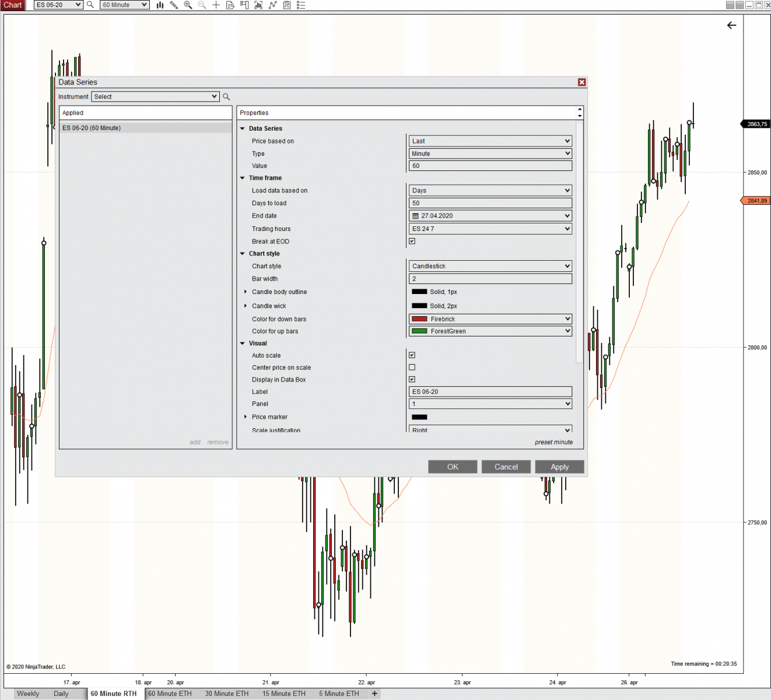771x700 pixels.
Task: Open the properties list icon in toolbar
Action: [x=301, y=5]
